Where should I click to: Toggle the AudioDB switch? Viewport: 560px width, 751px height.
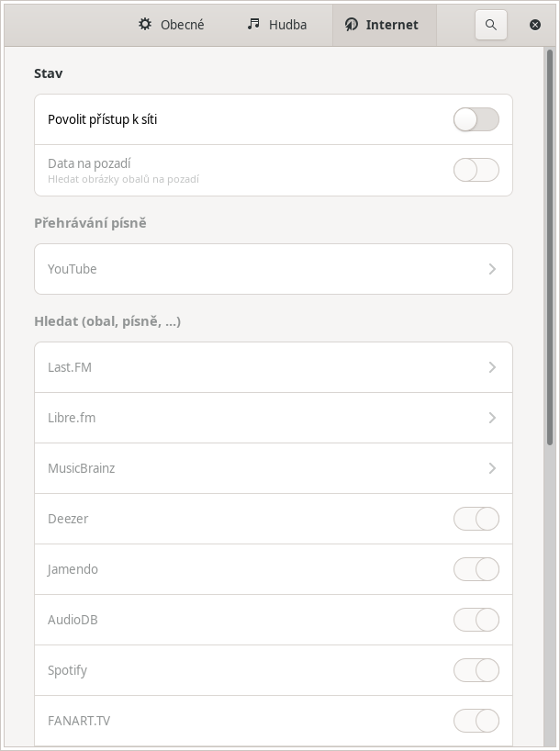tap(476, 620)
